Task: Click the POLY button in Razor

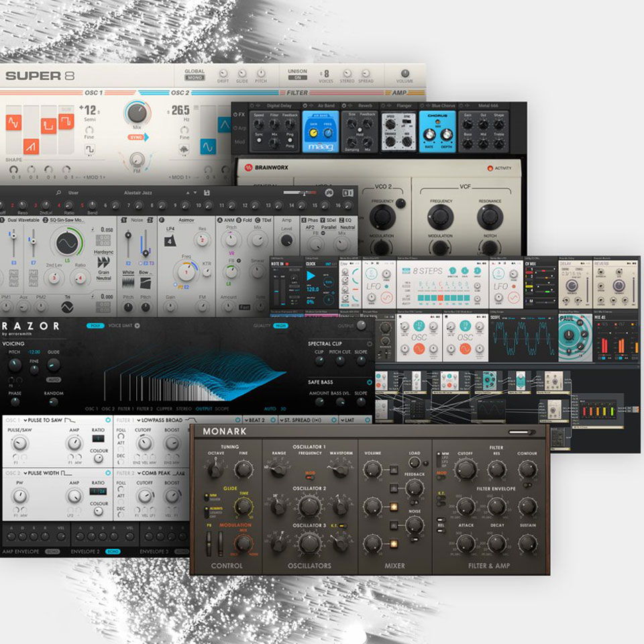Action: 95,326
